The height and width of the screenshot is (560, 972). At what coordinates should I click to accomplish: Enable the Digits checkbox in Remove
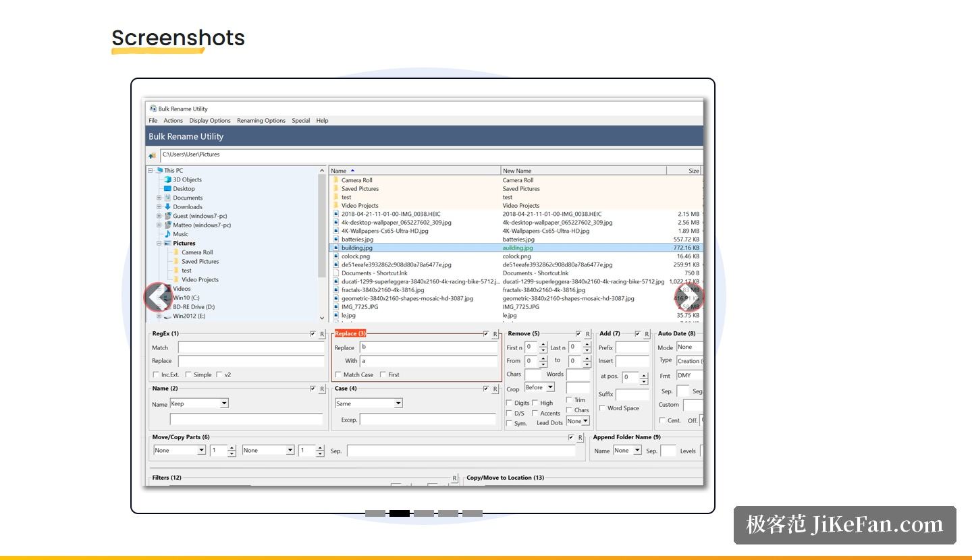coord(509,403)
